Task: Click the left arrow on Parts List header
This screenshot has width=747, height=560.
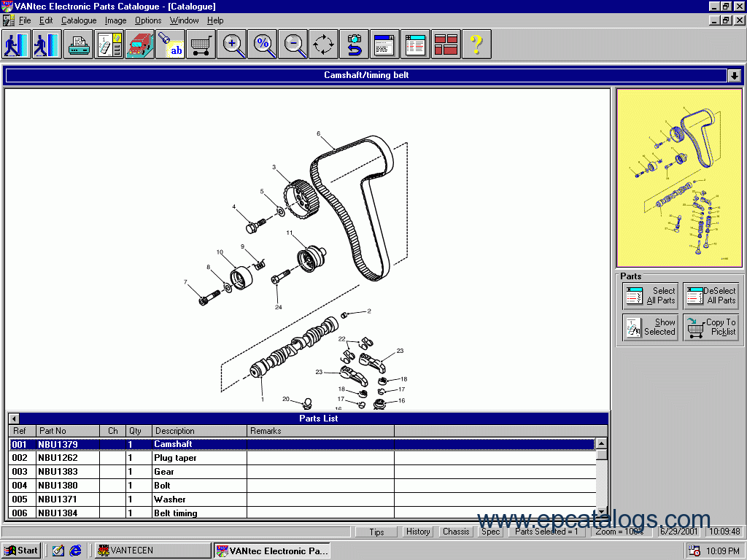Action: click(14, 419)
